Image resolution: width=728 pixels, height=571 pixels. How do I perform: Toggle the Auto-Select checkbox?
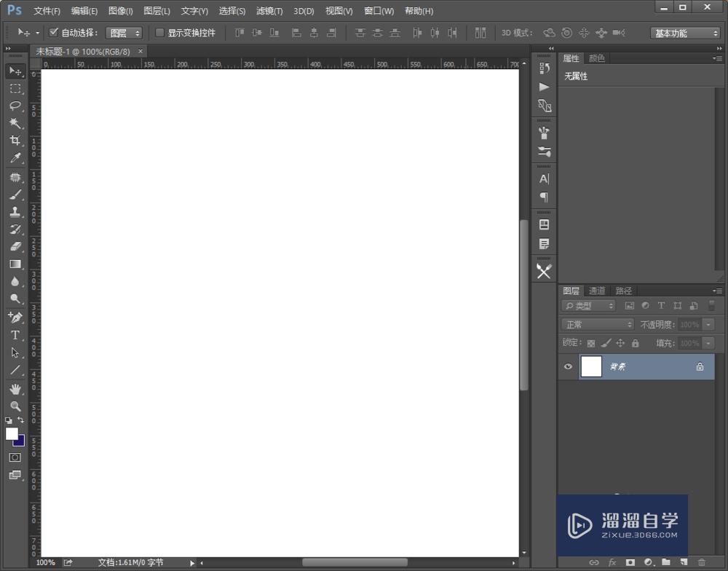pos(53,32)
